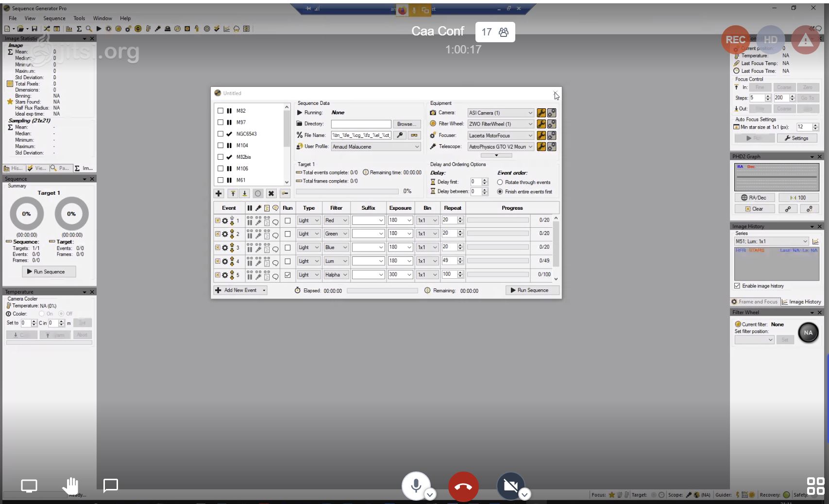Open the histogram toolbar icon
829x504 pixels.
click(69, 29)
